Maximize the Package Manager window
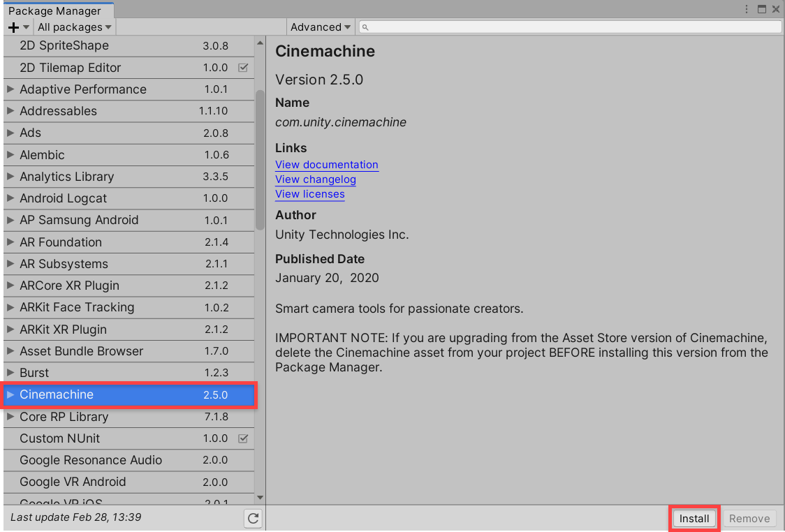Viewport: 785px width, 532px height. coord(761,9)
